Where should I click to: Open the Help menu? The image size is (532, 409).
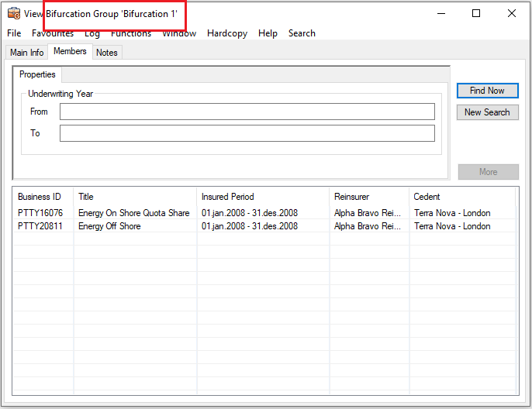click(268, 33)
